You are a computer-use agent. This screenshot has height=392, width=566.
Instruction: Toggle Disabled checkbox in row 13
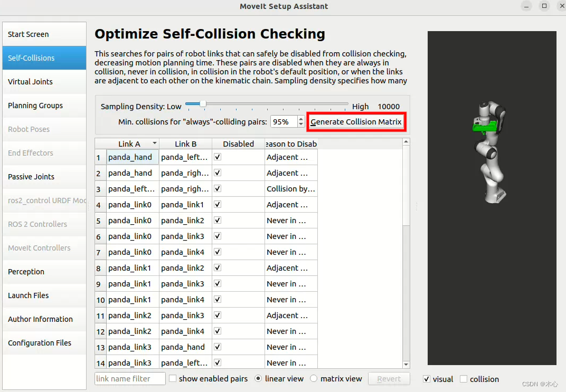(218, 348)
